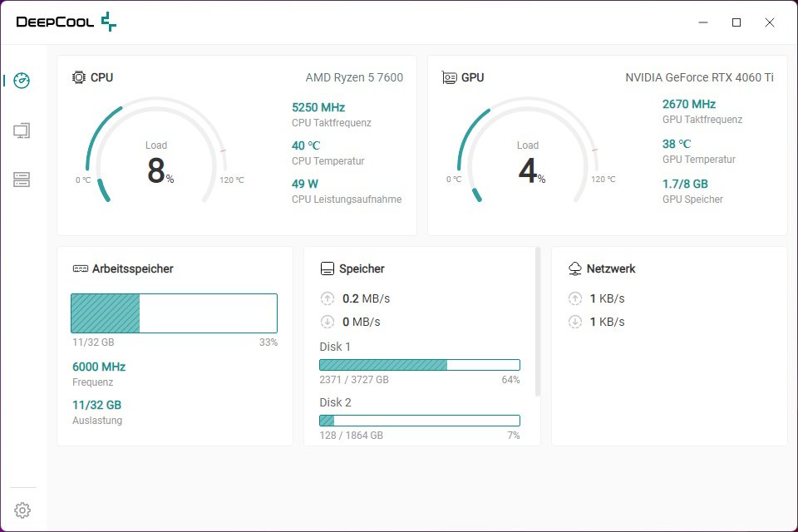Image resolution: width=798 pixels, height=532 pixels.
Task: Click the Speicher drive icon
Action: click(328, 268)
